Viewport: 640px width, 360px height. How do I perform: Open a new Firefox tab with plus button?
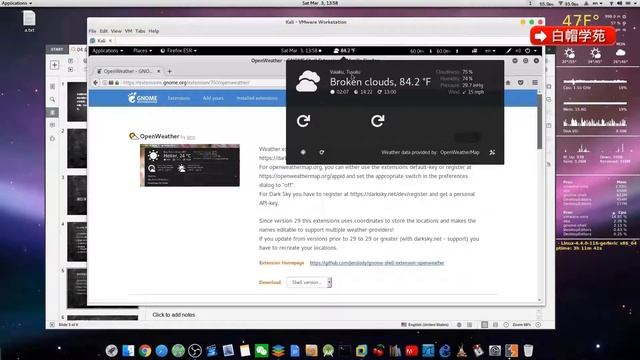pyautogui.click(x=170, y=71)
